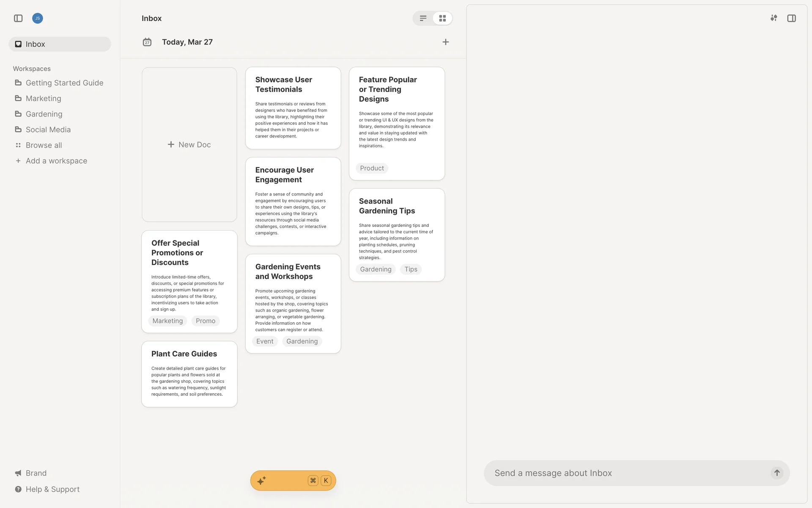The height and width of the screenshot is (508, 812).
Task: Send the message with arrow button
Action: coord(777,473)
